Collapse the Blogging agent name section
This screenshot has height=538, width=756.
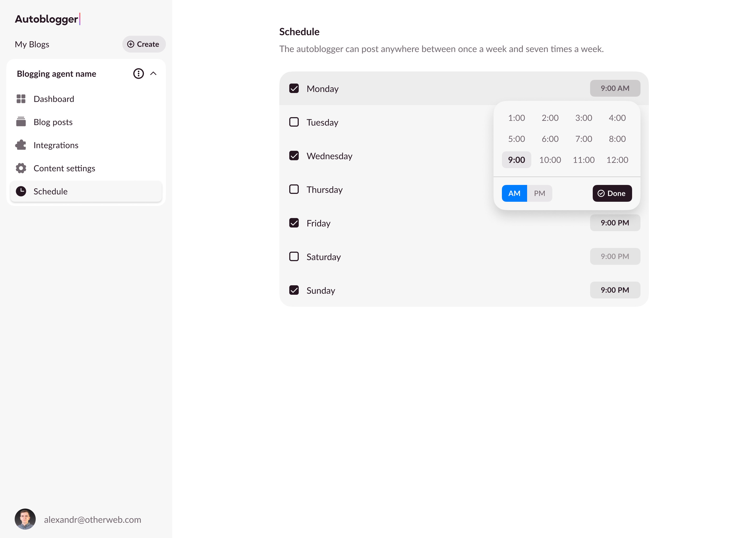coord(153,74)
